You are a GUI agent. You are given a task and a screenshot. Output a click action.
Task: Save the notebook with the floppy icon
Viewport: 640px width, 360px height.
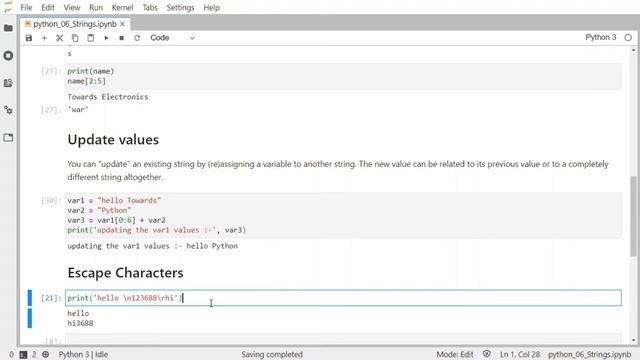coord(29,38)
